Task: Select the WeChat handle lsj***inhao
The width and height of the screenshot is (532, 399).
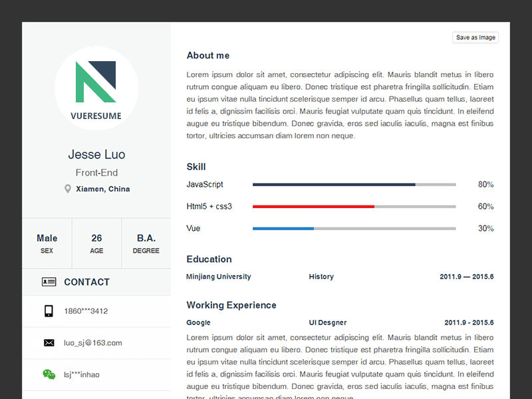Action: click(81, 374)
